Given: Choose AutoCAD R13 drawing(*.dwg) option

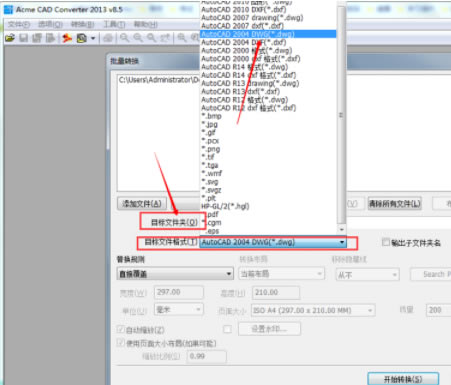Looking at the screenshot, I should click(268, 83).
